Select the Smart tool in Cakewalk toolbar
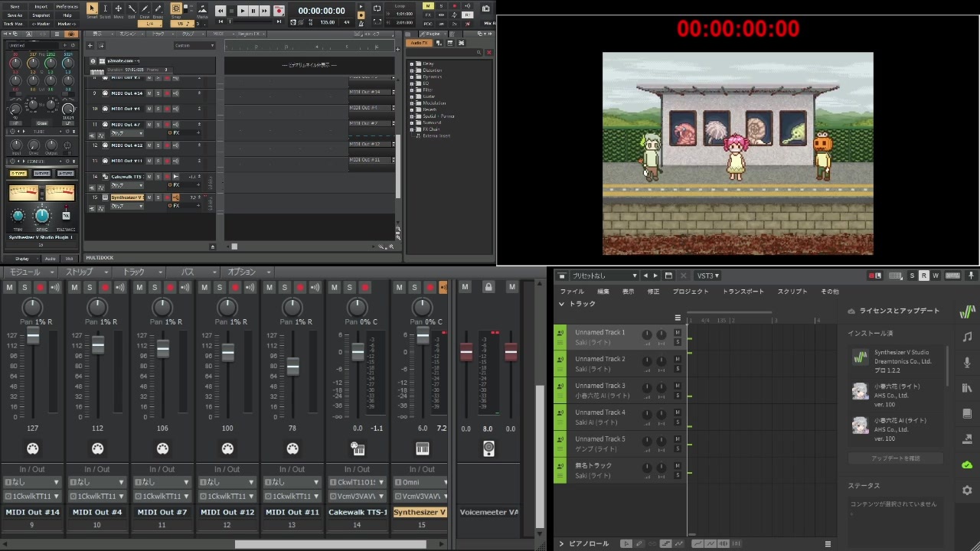 coord(92,8)
